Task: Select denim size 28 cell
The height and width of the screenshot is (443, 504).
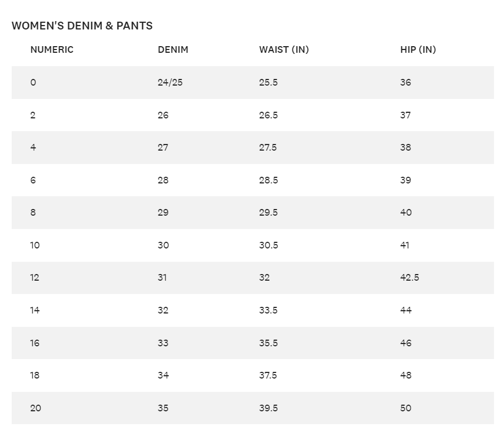Action: pos(163,180)
